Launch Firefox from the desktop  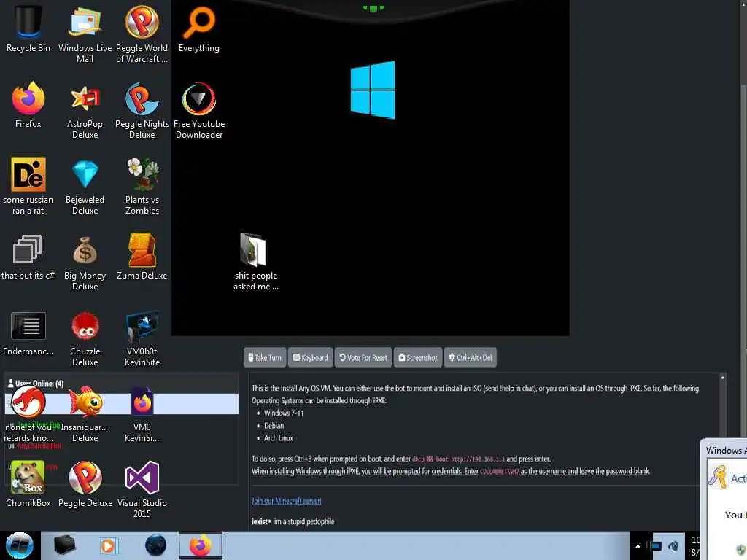pyautogui.click(x=28, y=105)
